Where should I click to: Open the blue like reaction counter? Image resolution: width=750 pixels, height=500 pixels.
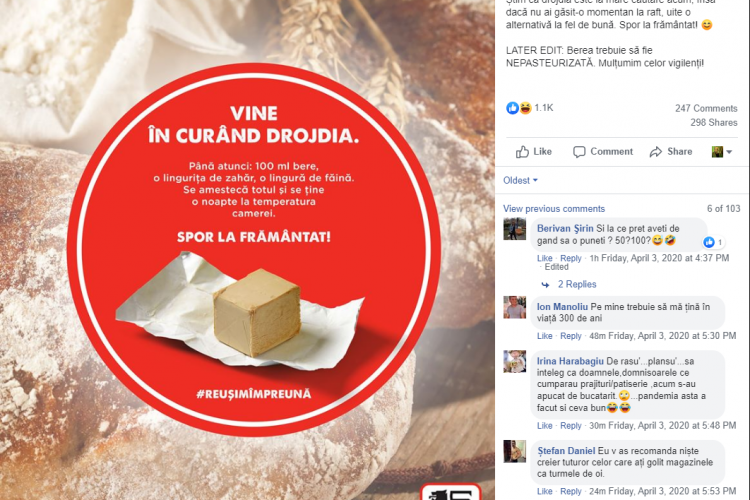[x=512, y=108]
